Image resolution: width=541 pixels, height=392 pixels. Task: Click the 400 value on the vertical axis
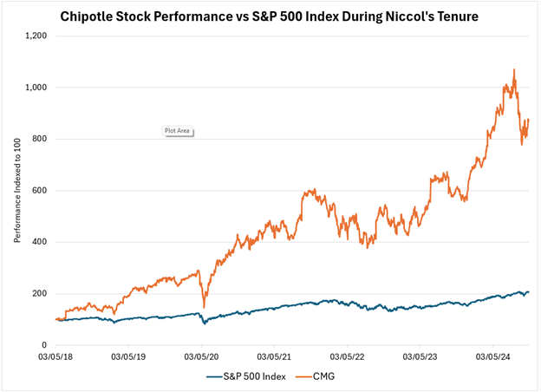(39, 242)
